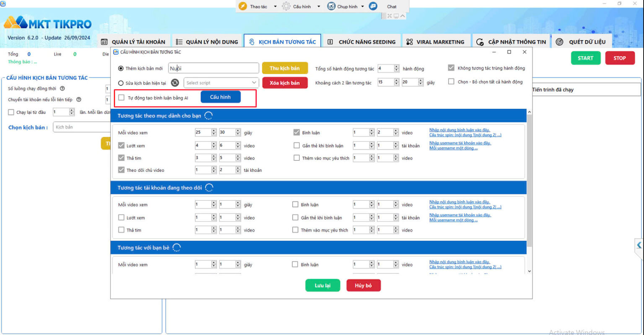Expand the Thao tác dropdown arrow
The height and width of the screenshot is (335, 644).
point(275,6)
